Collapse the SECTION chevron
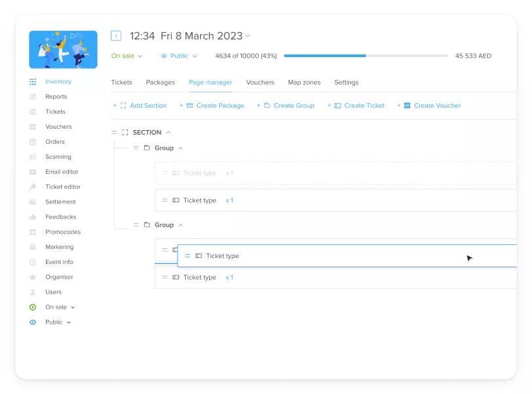 169,133
